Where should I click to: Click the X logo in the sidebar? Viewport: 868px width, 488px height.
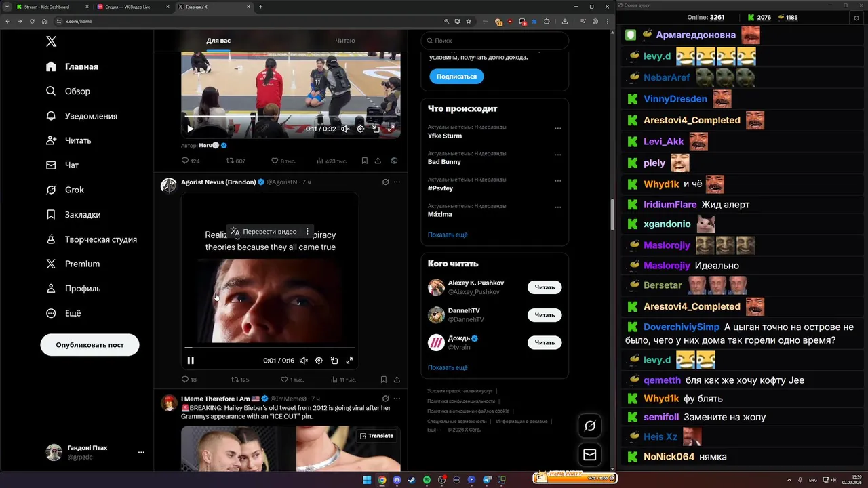pos(51,41)
